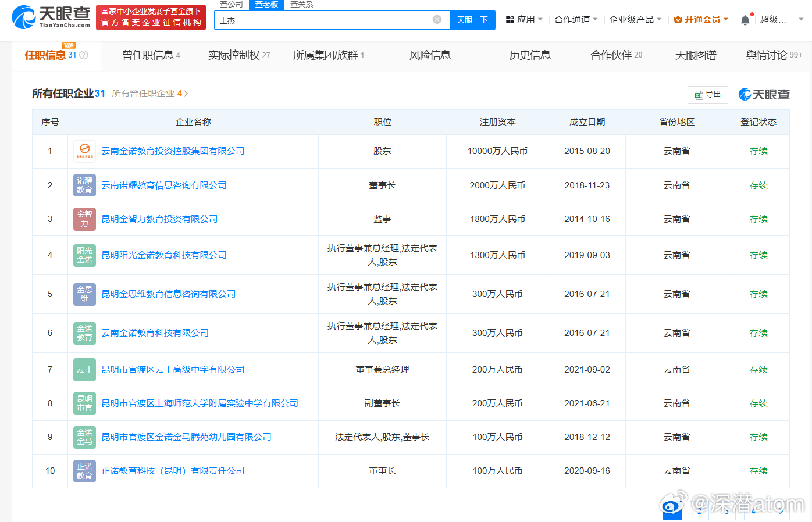
Task: Click the 董事兼总经理 position cell
Action: [x=382, y=370]
